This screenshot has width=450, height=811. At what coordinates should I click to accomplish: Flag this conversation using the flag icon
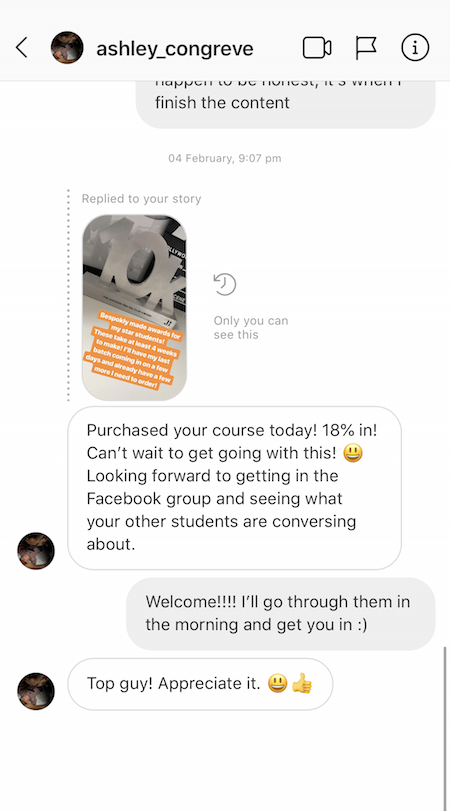coord(366,48)
